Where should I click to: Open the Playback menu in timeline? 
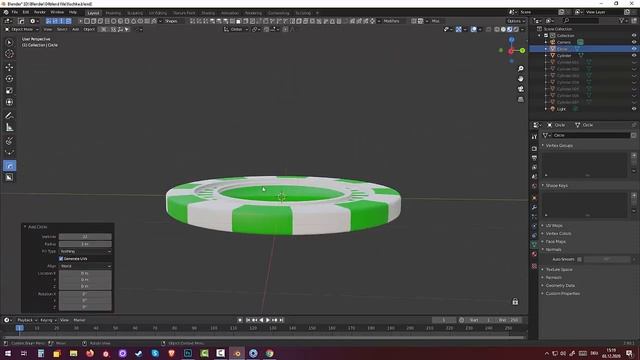coord(27,320)
